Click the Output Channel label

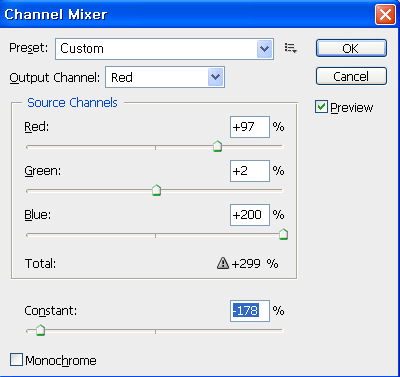[55, 78]
